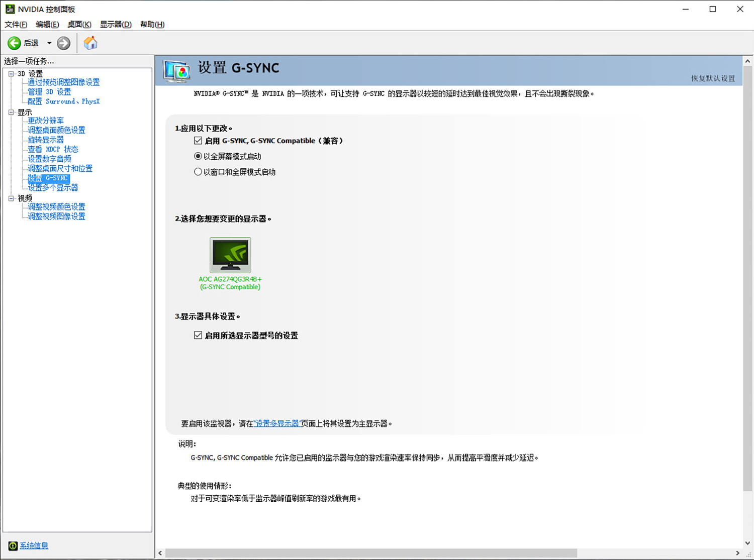The width and height of the screenshot is (754, 560).
Task: Disable the 启用 G-SYNC, G-SYNC Compatible checkbox
Action: pos(198,141)
